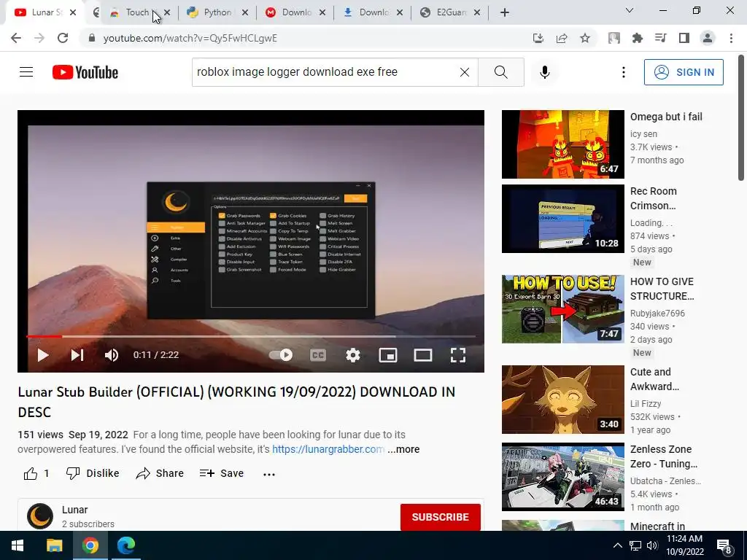Go to YouTube home via logo
Viewport: 747px width, 560px height.
[85, 72]
